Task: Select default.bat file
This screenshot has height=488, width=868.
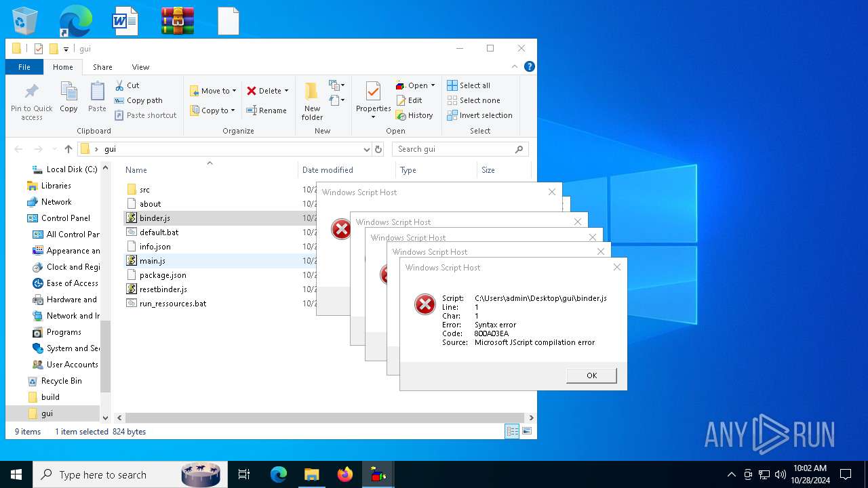Action: (x=159, y=232)
